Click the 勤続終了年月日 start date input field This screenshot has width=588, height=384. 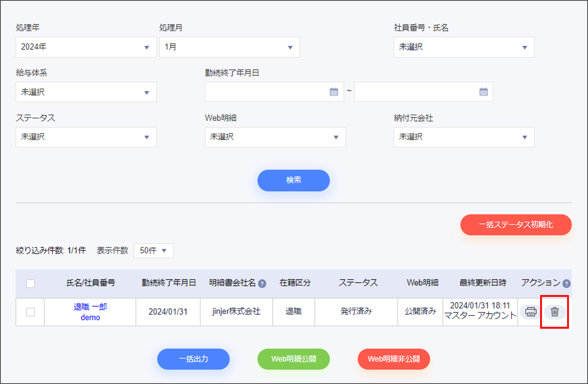point(267,92)
